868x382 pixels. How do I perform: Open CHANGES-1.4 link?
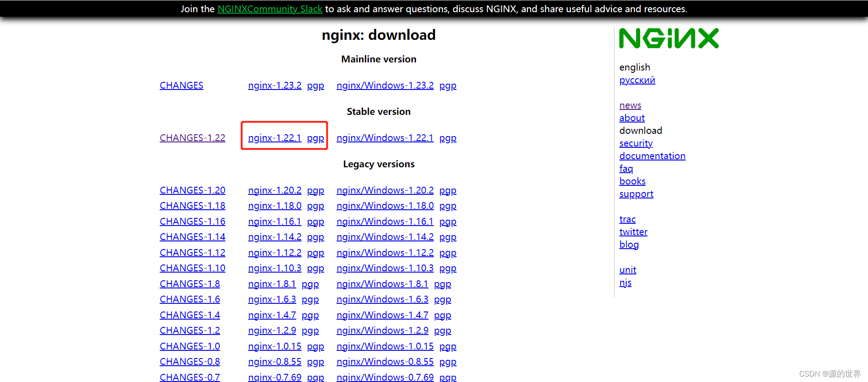pos(190,315)
